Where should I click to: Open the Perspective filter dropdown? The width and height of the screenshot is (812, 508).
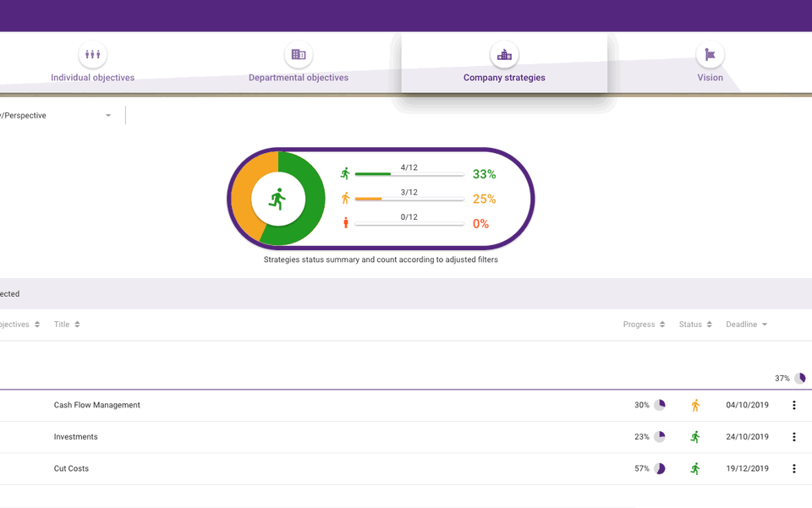[x=107, y=115]
